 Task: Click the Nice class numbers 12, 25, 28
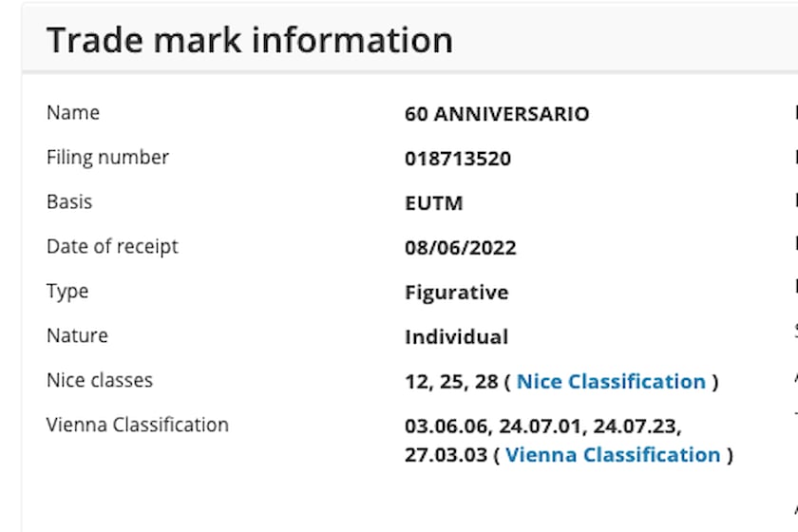pos(451,382)
